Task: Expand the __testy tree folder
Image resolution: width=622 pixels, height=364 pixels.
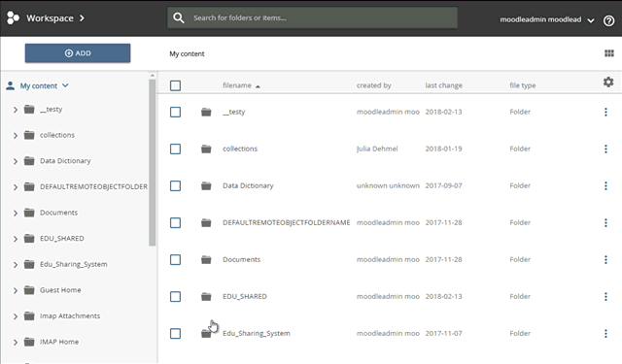Action: pos(16,110)
